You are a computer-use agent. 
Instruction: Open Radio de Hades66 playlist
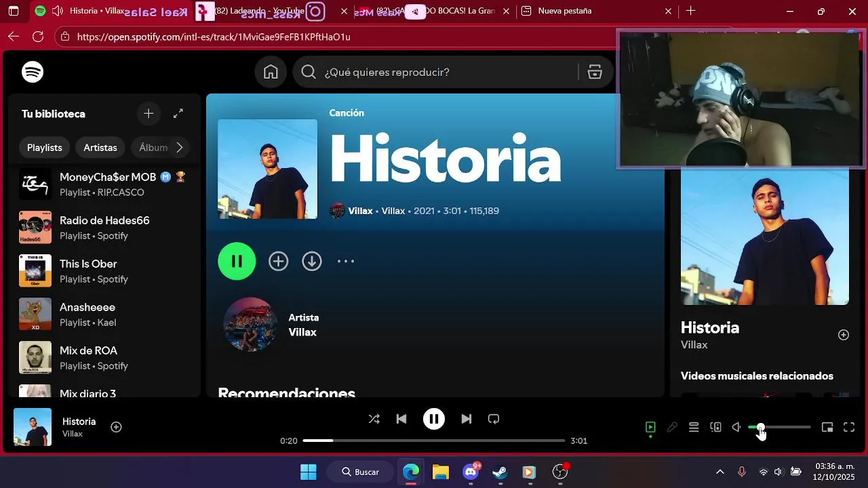coord(104,228)
